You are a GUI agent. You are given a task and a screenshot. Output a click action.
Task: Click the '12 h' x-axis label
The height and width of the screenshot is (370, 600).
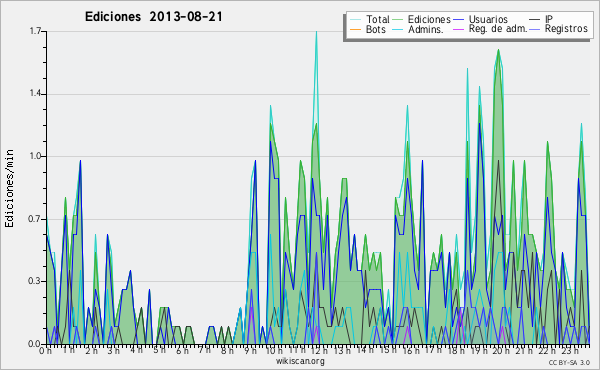319,351
